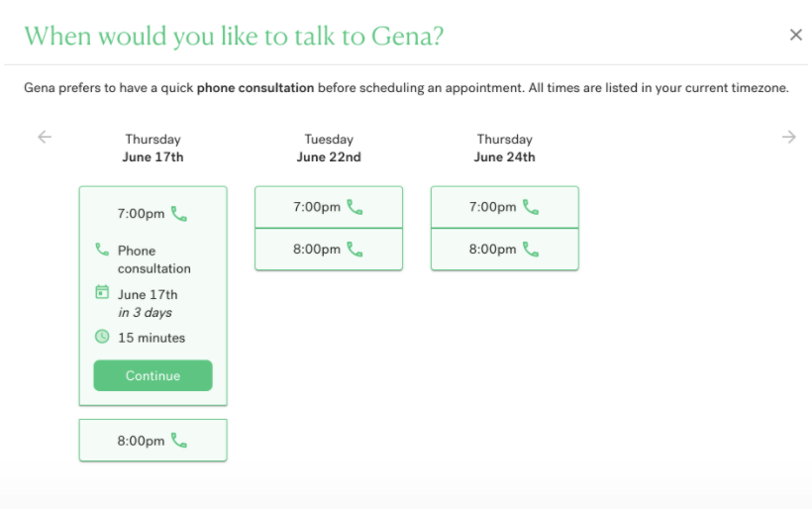Pick 7:00pm slot on Thursday June 24th
Viewport: 812px width, 509px height.
pyautogui.click(x=504, y=207)
